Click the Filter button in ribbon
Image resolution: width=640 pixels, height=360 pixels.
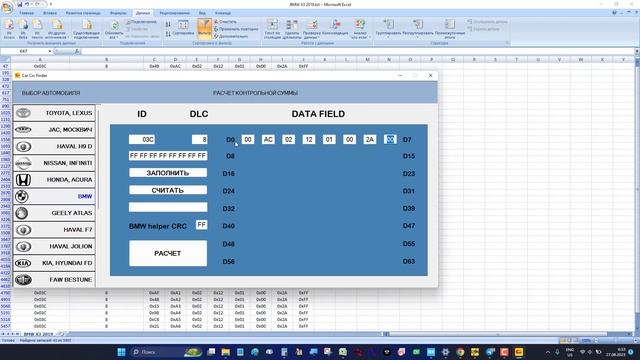(204, 29)
